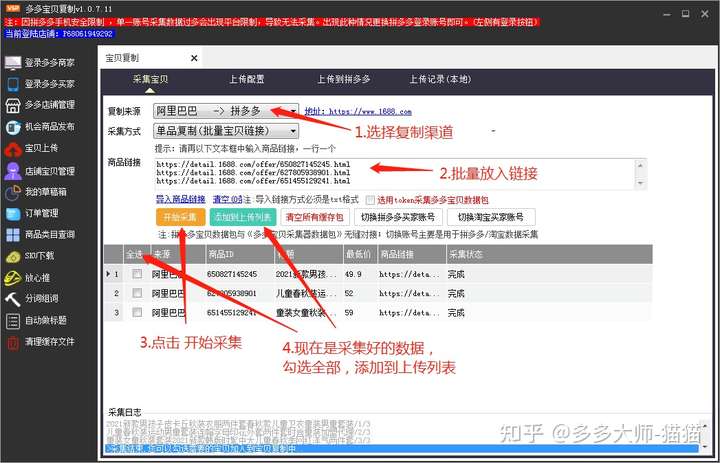
Task: Tick the checkbox for row 651455129241
Action: coord(137,312)
